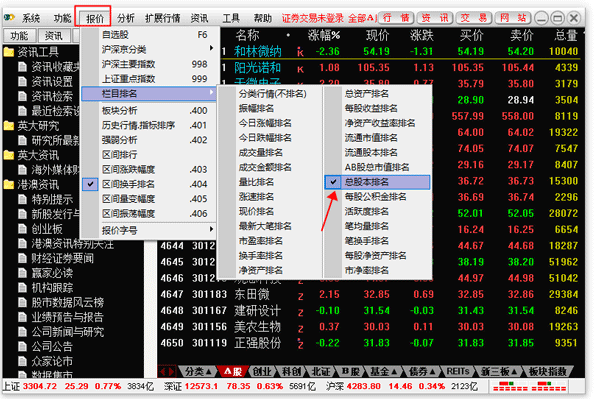Open the 英大研究 folder icon

(9, 126)
